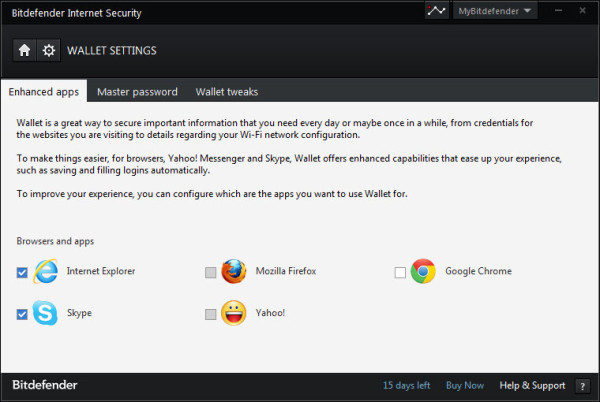Switch to the Master password tab
The width and height of the screenshot is (600, 402).
pos(137,92)
